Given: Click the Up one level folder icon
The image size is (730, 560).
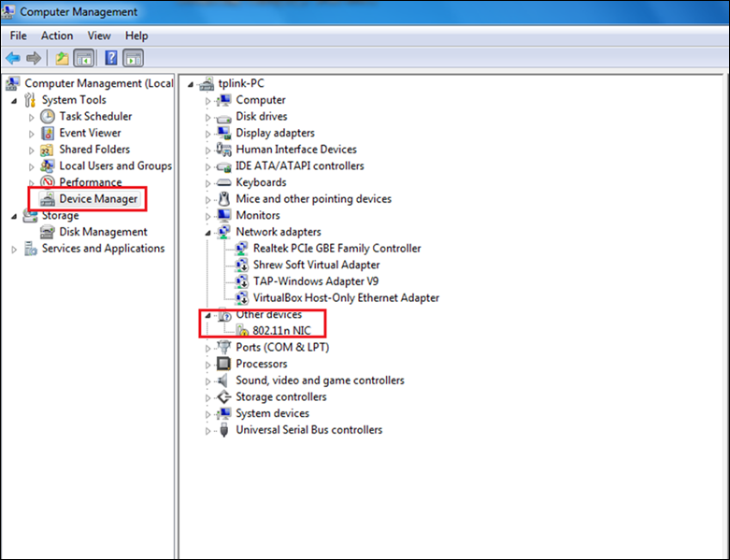Looking at the screenshot, I should 62,58.
